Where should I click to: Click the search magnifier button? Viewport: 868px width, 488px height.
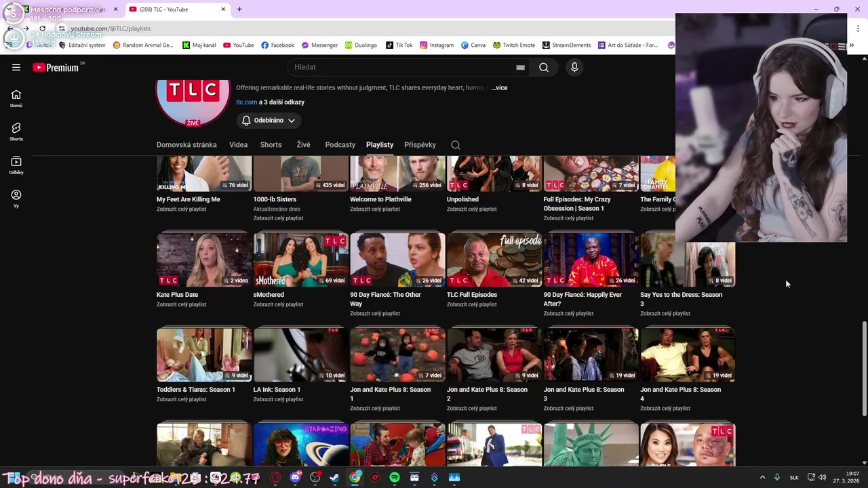coord(544,67)
